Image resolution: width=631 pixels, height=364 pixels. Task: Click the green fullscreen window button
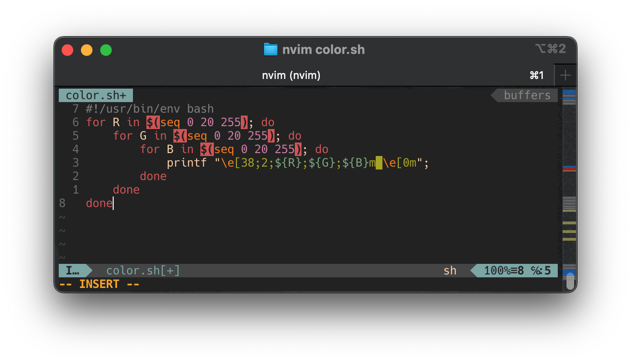coord(106,50)
